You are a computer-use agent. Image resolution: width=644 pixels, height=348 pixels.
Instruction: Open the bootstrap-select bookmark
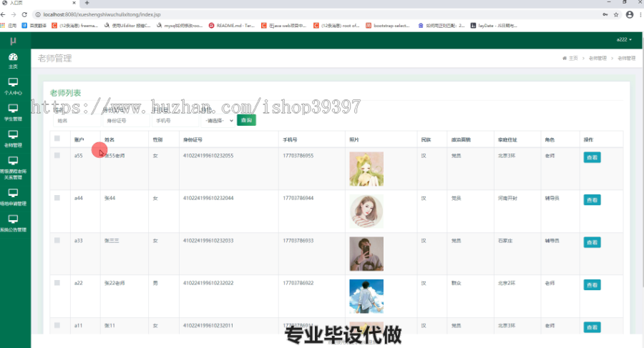click(x=388, y=26)
